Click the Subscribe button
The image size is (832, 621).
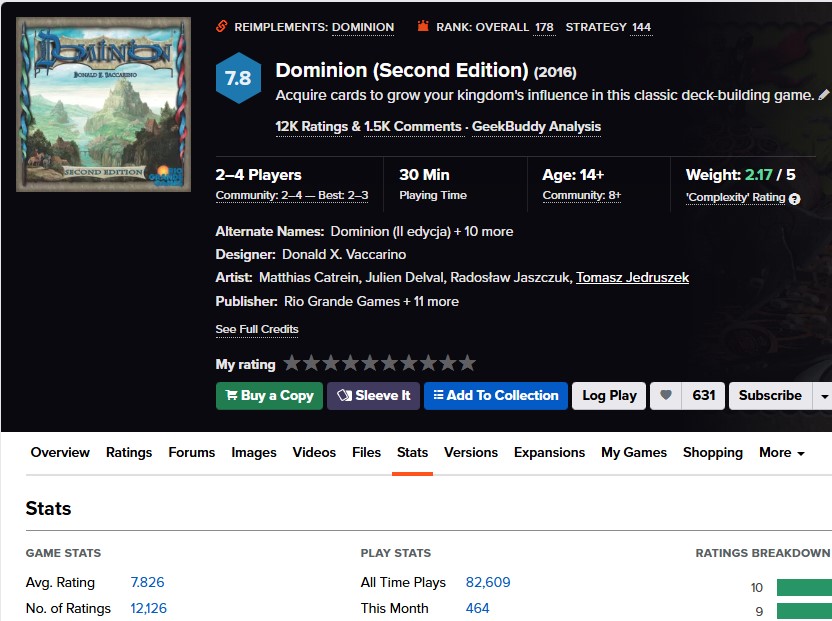(770, 396)
